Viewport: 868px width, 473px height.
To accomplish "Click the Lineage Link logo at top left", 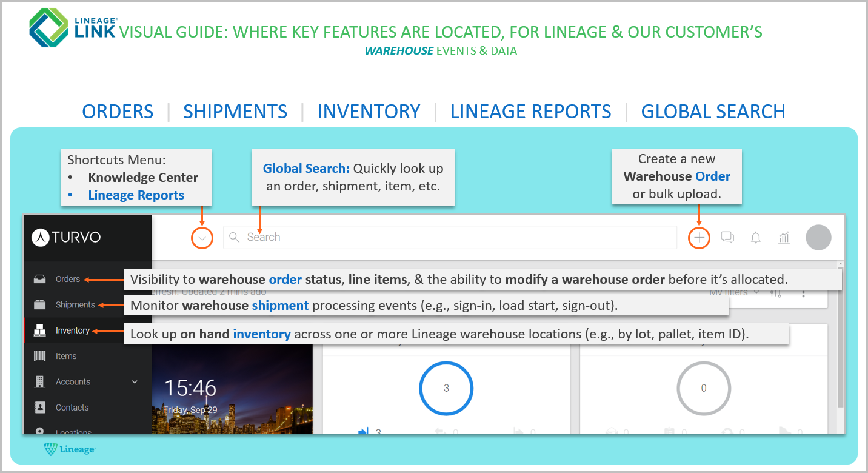I will point(73,28).
